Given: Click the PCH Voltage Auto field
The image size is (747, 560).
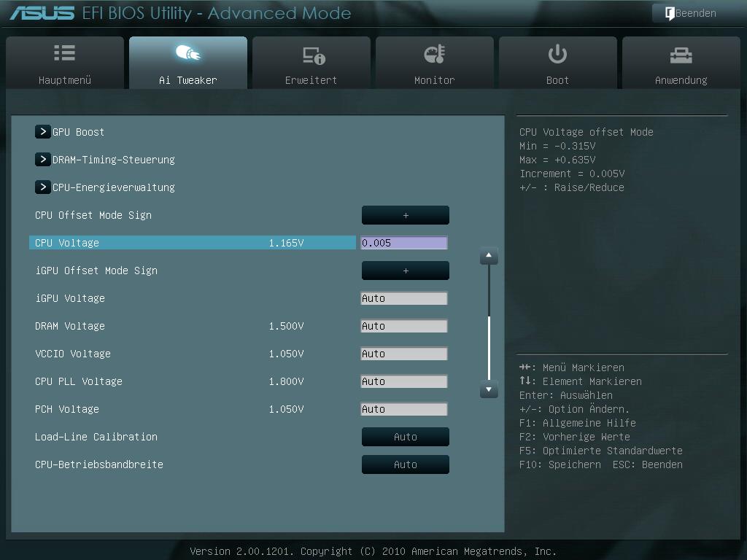Looking at the screenshot, I should tap(404, 409).
